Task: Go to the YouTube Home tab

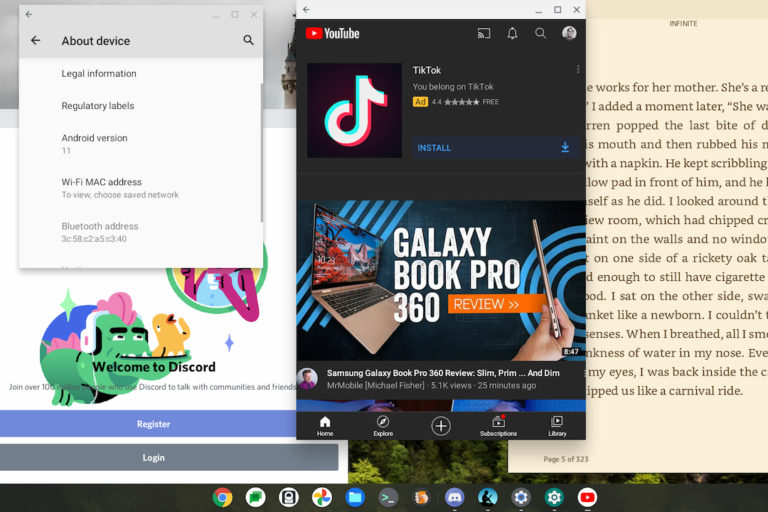Action: click(x=325, y=426)
